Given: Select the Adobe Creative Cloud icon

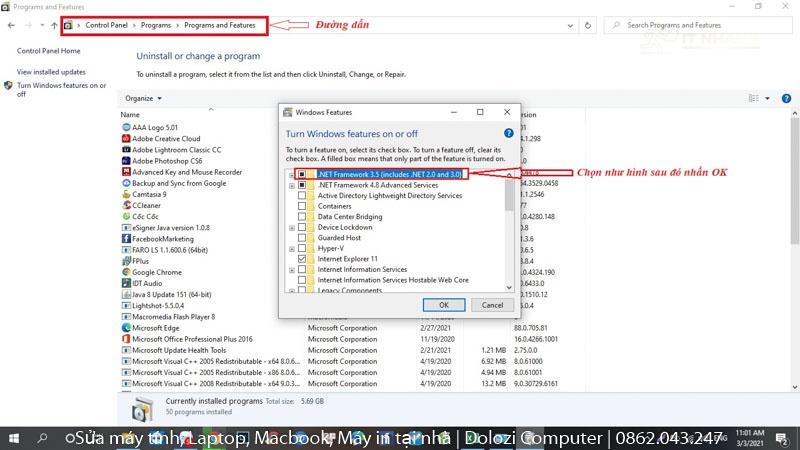Looking at the screenshot, I should click(126, 138).
